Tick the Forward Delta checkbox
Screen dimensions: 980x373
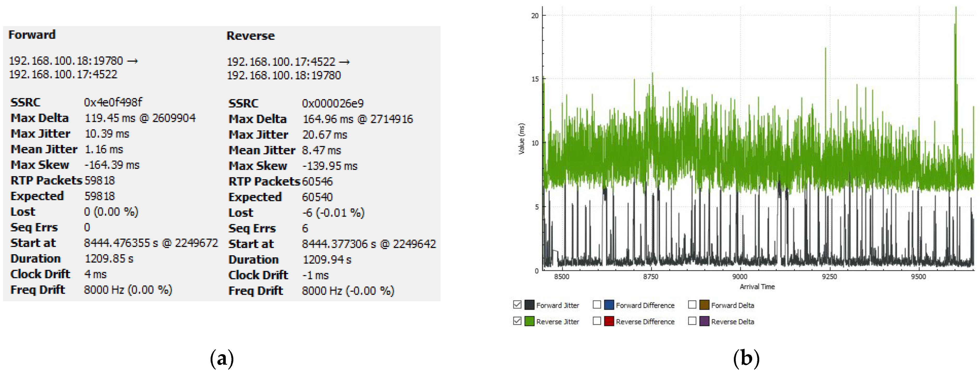coord(692,305)
